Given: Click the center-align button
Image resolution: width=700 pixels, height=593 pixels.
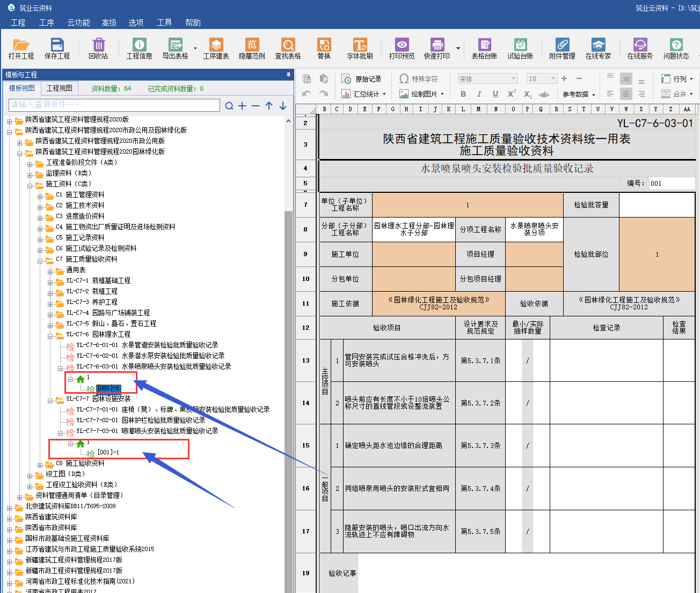Looking at the screenshot, I should click(626, 94).
